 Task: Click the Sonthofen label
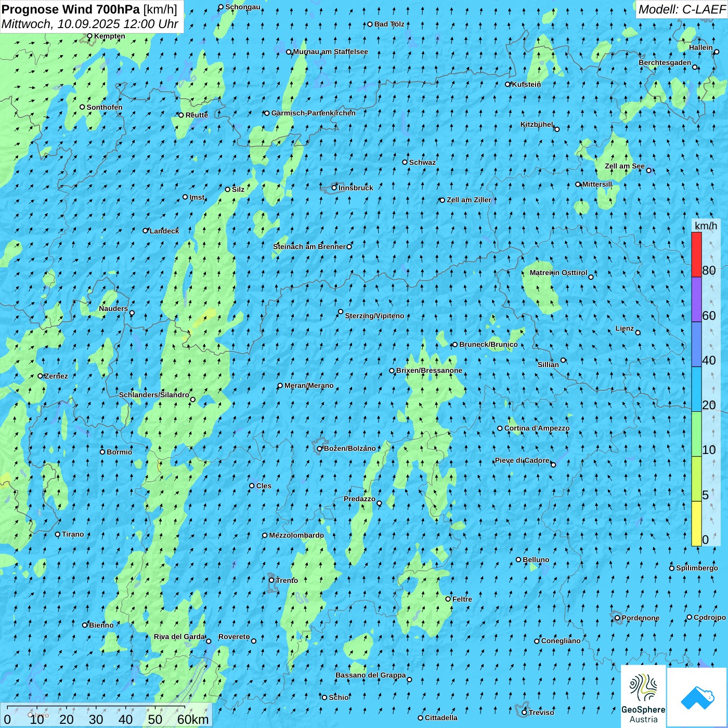tap(105, 107)
